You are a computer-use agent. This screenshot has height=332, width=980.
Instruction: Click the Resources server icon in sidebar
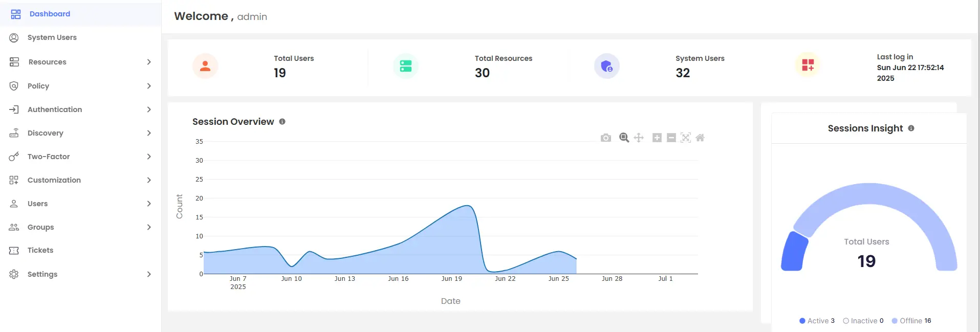point(14,62)
